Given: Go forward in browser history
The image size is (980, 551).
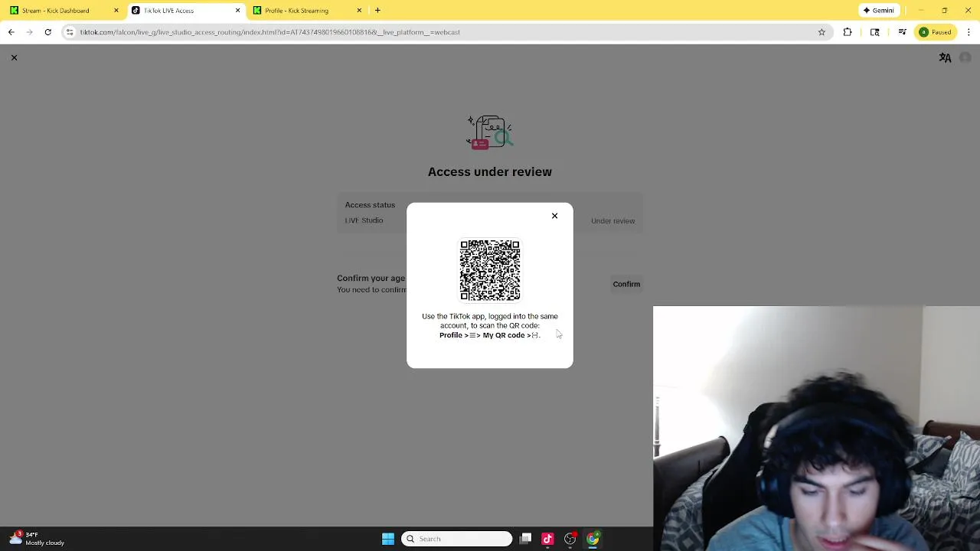Looking at the screenshot, I should click(x=30, y=32).
